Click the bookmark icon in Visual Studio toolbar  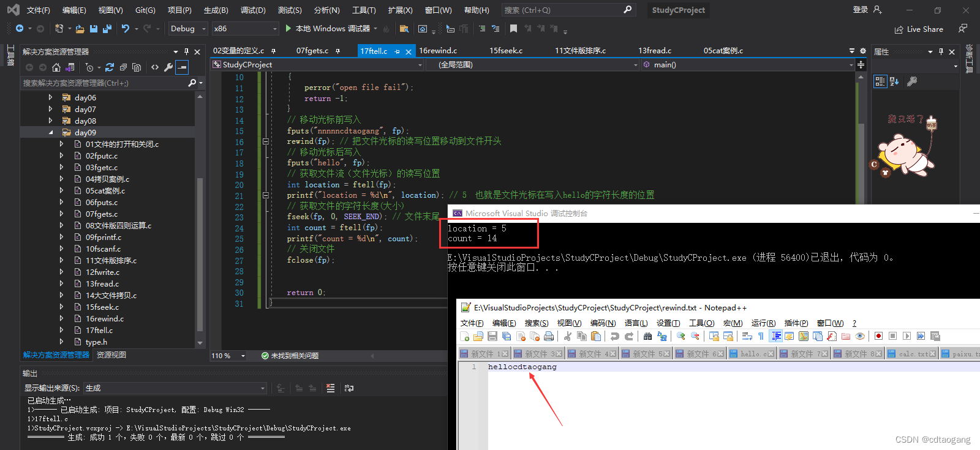[x=513, y=28]
